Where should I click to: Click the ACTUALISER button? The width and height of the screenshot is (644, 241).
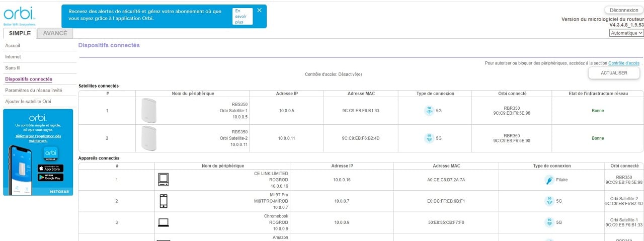click(614, 73)
